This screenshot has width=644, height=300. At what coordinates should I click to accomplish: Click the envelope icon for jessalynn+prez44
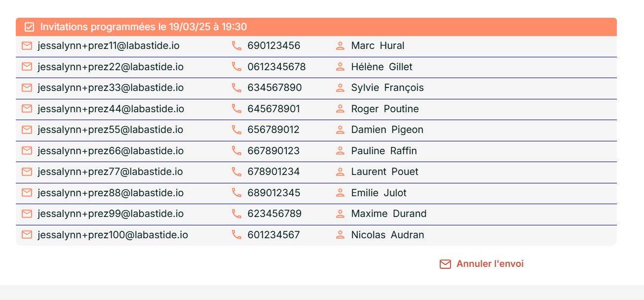(x=27, y=109)
